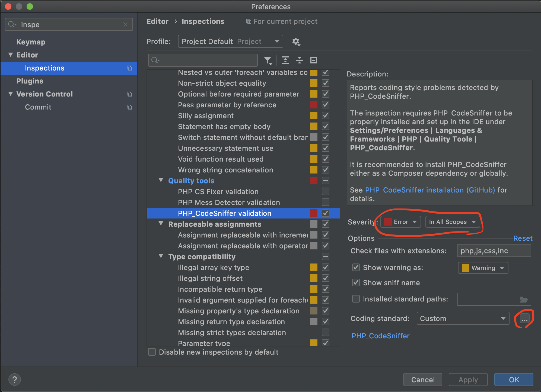Open PHP_CodeSniffer installation (GitHub) link
541x392 pixels.
430,190
